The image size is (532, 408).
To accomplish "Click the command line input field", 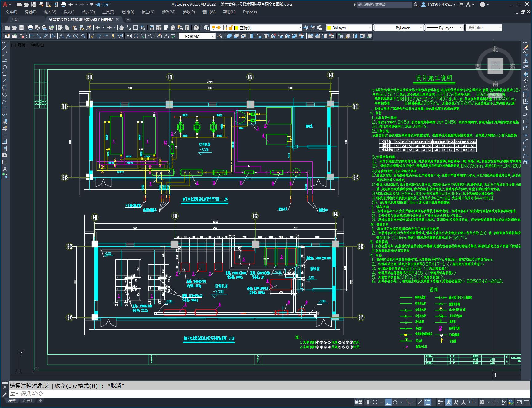I will pyautogui.click(x=264, y=394).
